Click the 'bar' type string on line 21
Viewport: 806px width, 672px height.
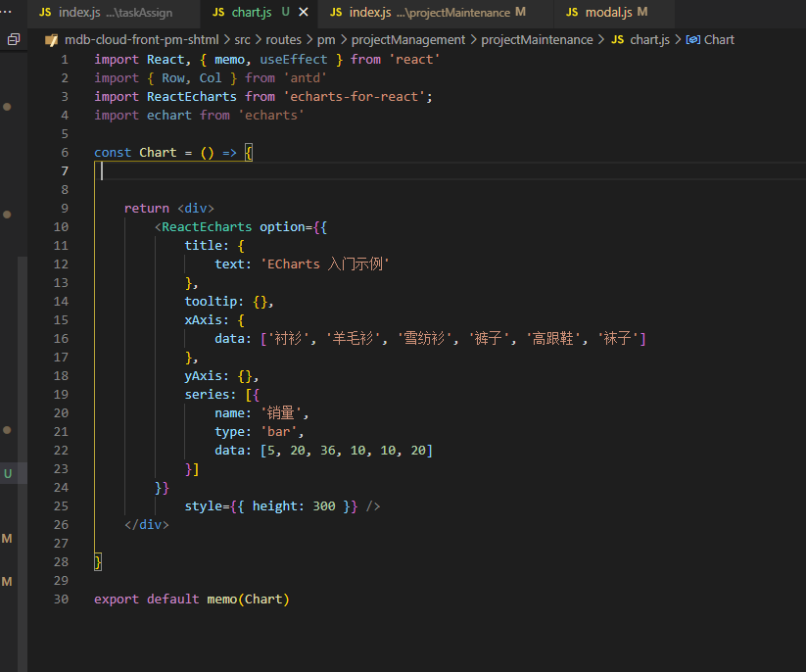[x=278, y=432]
